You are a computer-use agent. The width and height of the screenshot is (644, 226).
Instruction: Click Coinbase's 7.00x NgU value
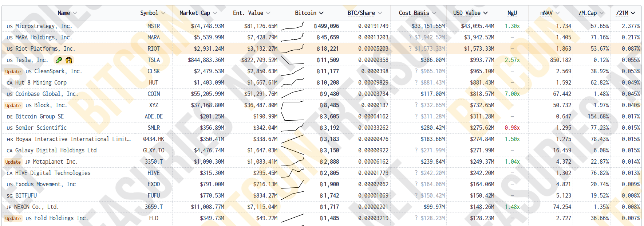pos(512,94)
